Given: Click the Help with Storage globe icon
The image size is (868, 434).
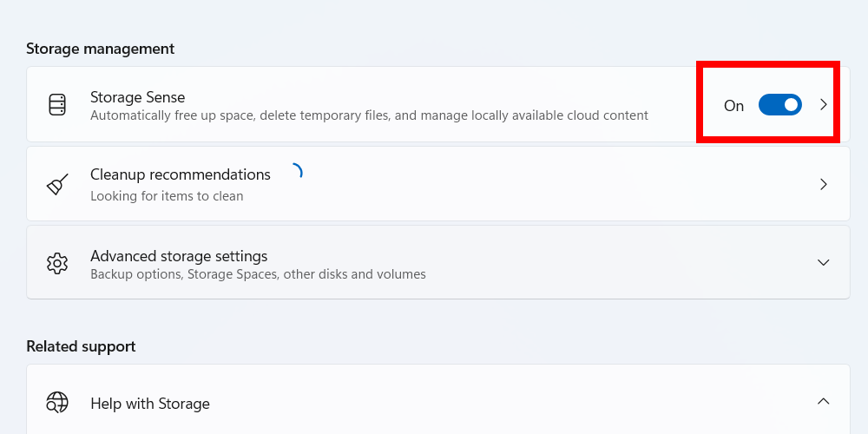Looking at the screenshot, I should (x=57, y=403).
